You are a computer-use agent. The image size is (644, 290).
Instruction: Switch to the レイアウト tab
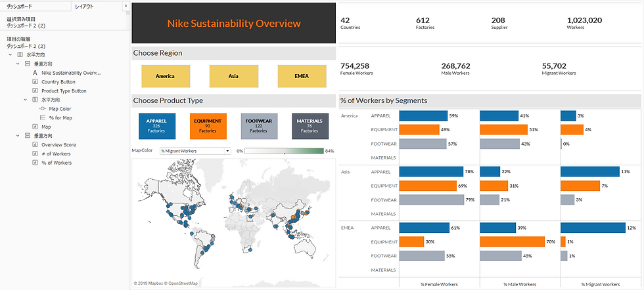pos(97,7)
